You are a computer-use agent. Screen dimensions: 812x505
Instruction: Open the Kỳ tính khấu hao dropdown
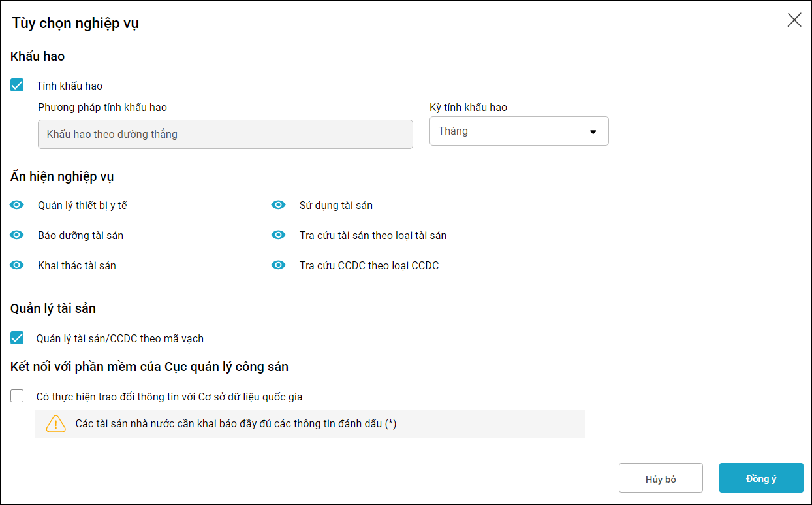(x=518, y=131)
